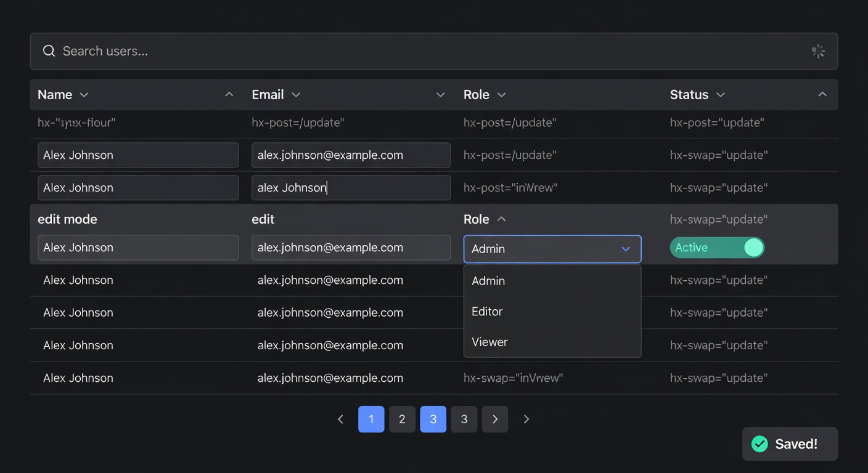
Task: Edit the email input below the 'edit' label
Action: (351, 248)
